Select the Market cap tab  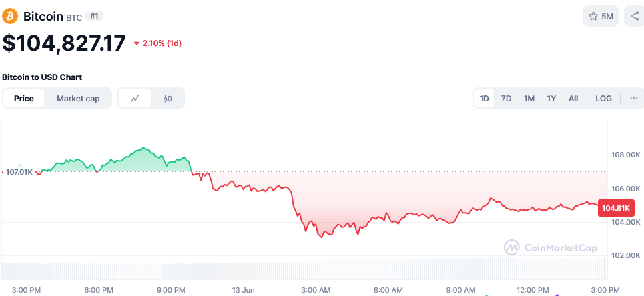tap(78, 98)
